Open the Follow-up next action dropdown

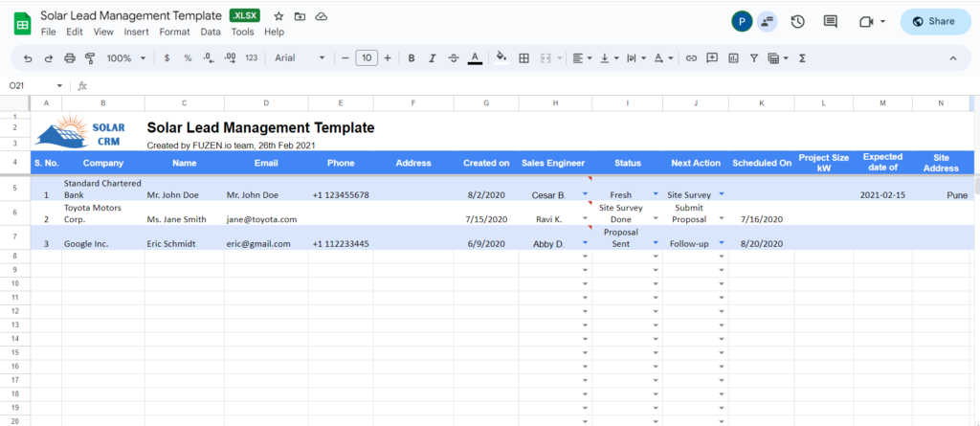[722, 243]
